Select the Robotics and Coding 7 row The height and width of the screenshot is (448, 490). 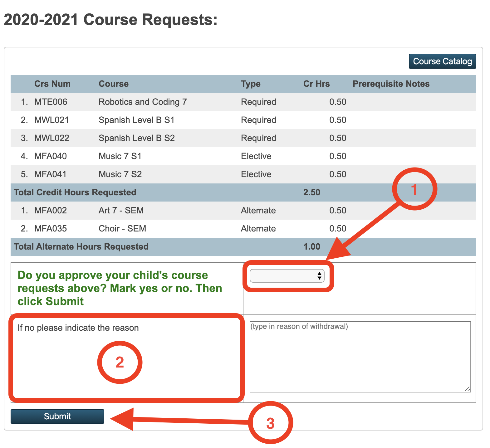click(142, 102)
